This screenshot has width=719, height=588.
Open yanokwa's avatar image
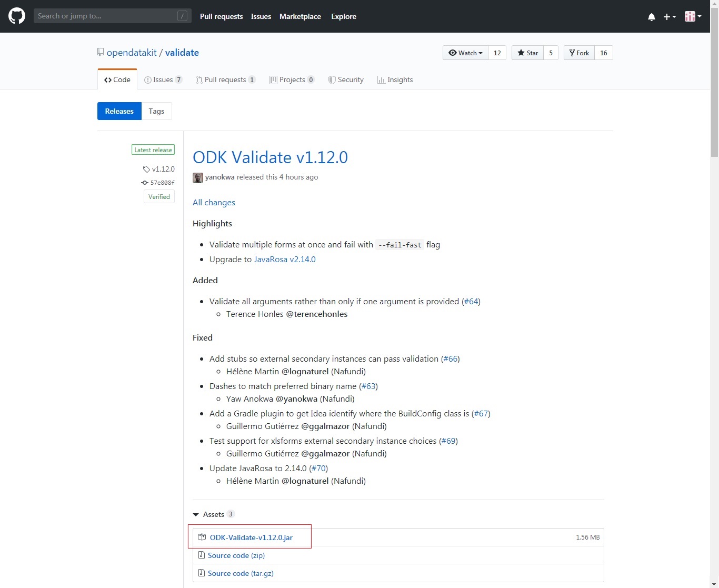(198, 177)
